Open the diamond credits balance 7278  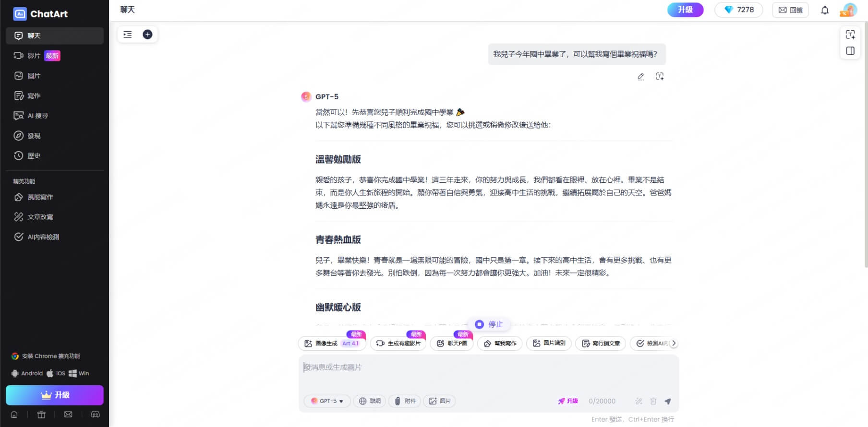[x=738, y=10]
